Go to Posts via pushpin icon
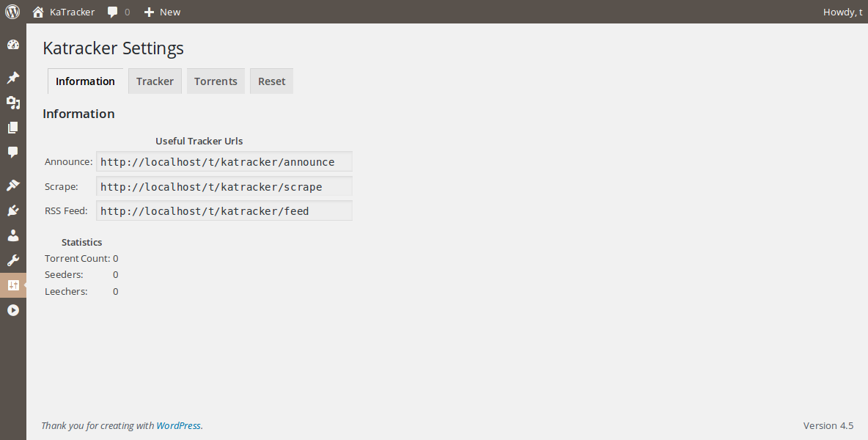 tap(12, 78)
